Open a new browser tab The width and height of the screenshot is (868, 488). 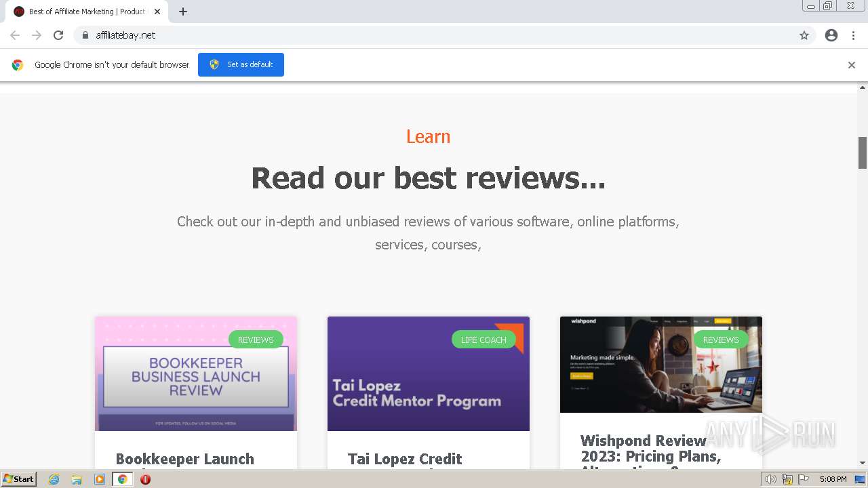pyautogui.click(x=183, y=12)
